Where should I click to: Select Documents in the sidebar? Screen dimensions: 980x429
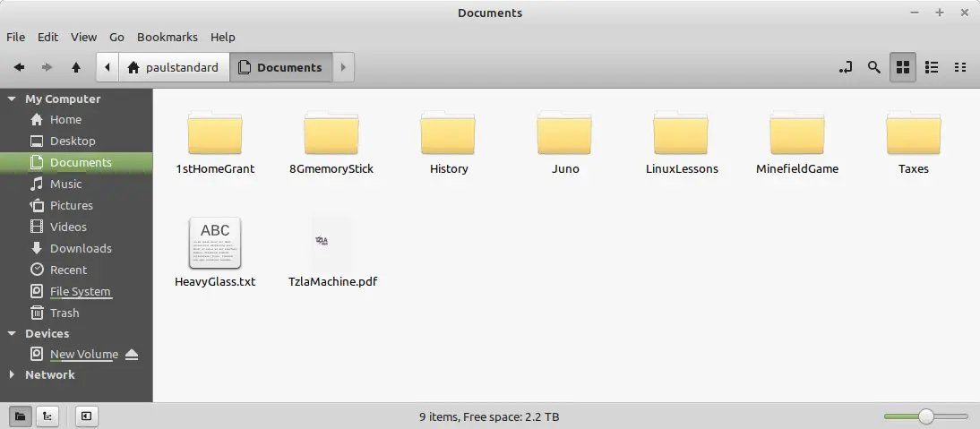click(76, 162)
